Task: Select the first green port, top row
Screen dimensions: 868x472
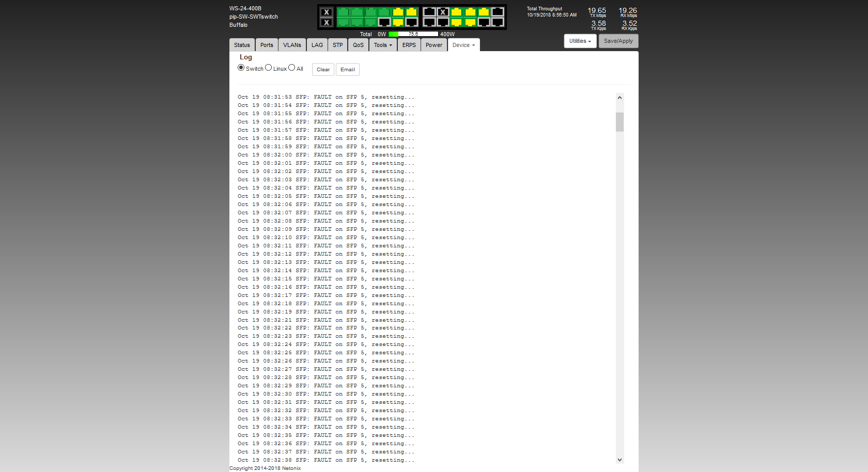Action: click(x=343, y=12)
